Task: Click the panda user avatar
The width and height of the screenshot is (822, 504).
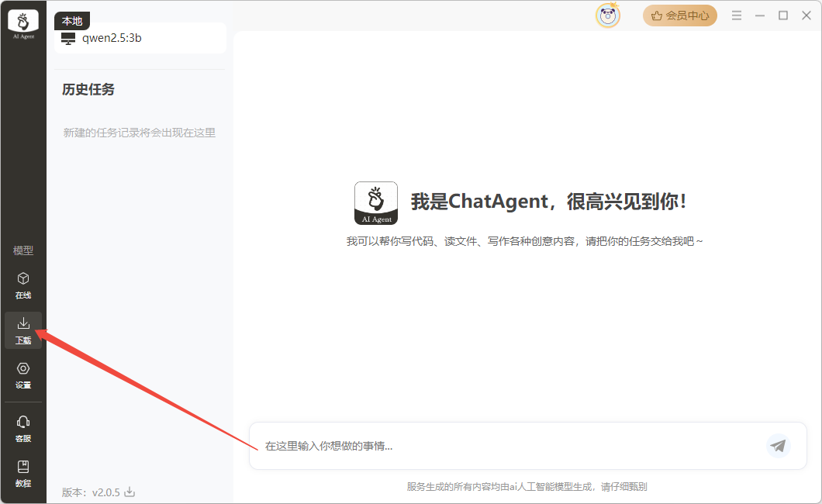Action: 608,16
